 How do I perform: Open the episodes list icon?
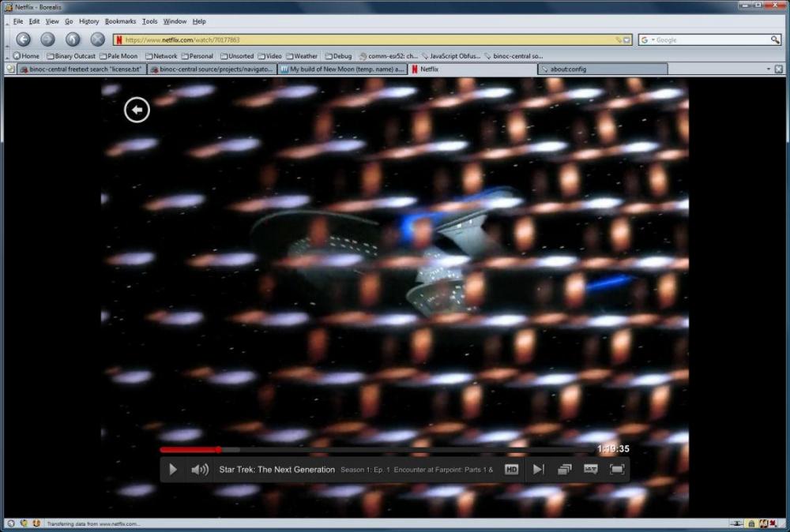[564, 470]
